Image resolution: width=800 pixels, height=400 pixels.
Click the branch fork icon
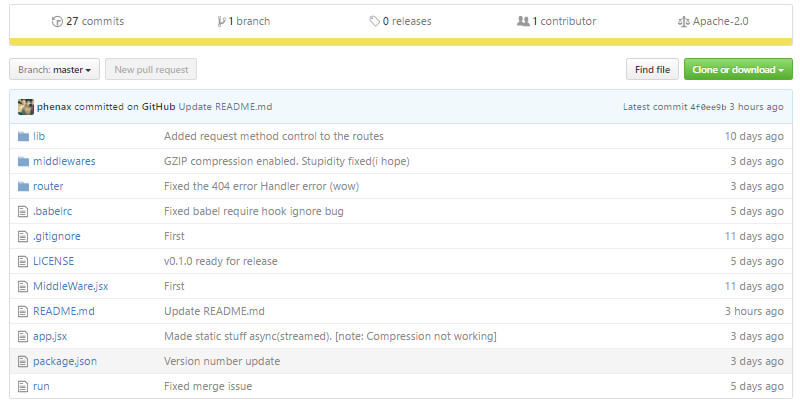click(221, 21)
